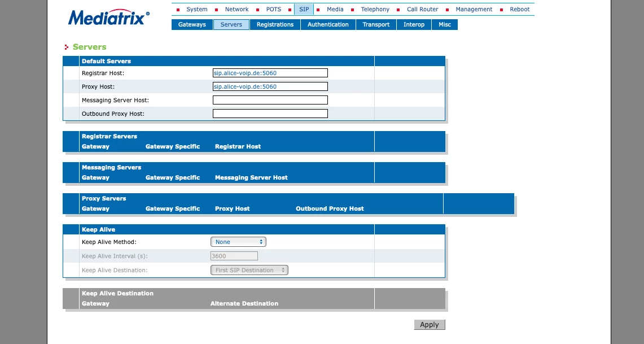Click the Registrar Servers section header

pos(109,137)
